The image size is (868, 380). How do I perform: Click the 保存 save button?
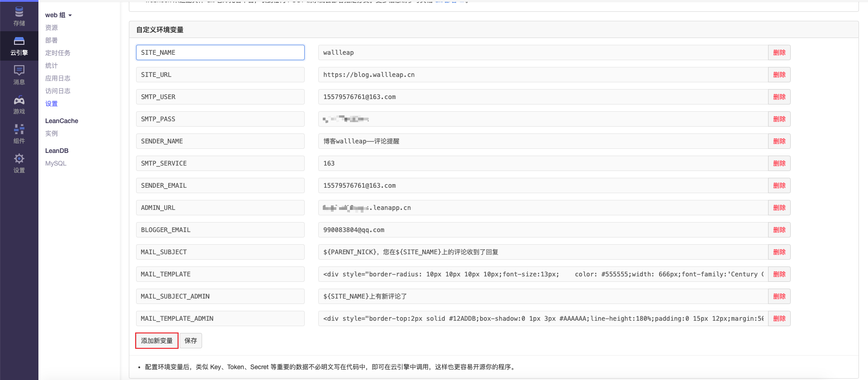(191, 341)
